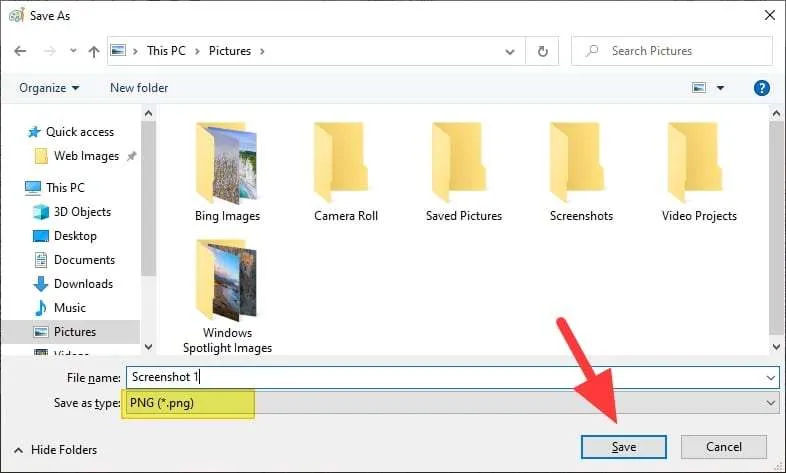Select Web Images pinned folder

86,156
